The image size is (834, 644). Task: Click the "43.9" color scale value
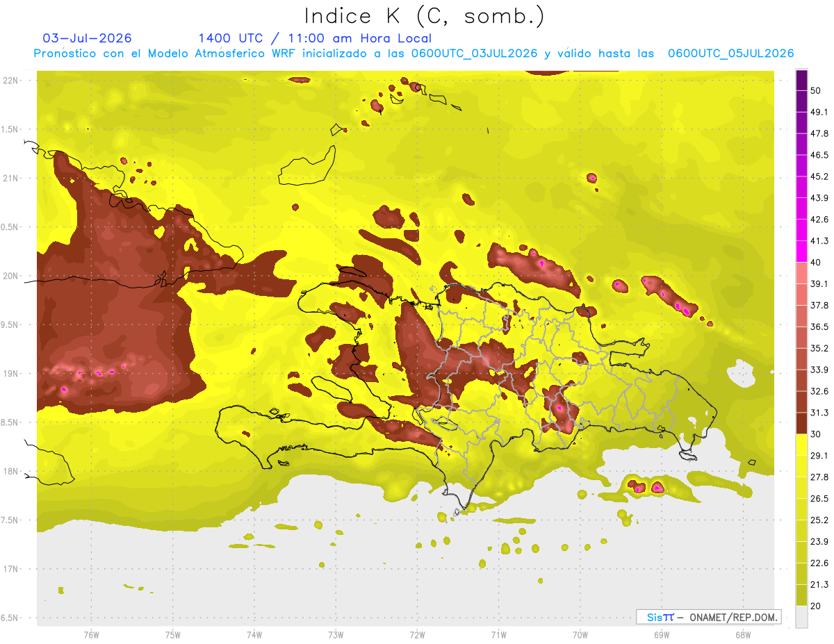click(819, 198)
